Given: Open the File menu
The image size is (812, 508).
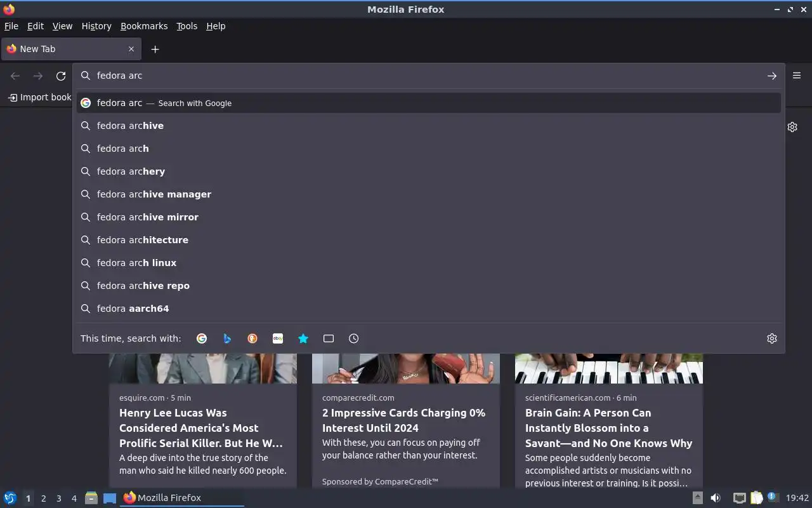Looking at the screenshot, I should pos(11,26).
